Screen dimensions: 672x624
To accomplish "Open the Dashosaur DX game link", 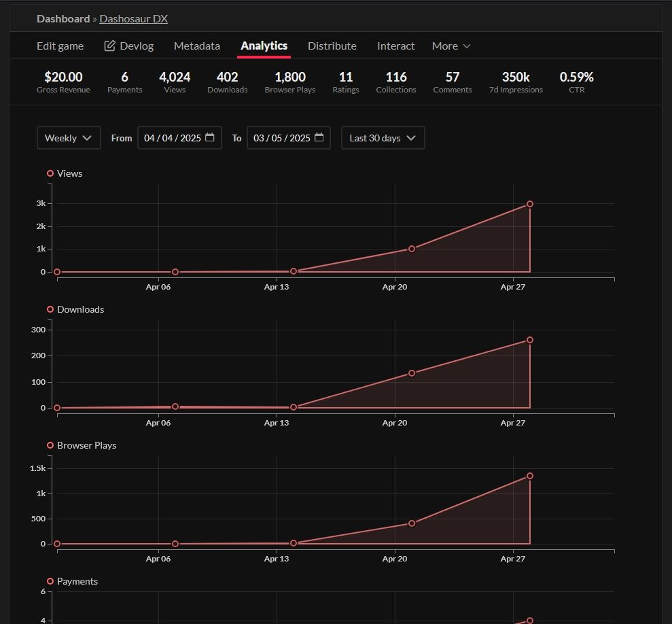I will click(x=133, y=19).
